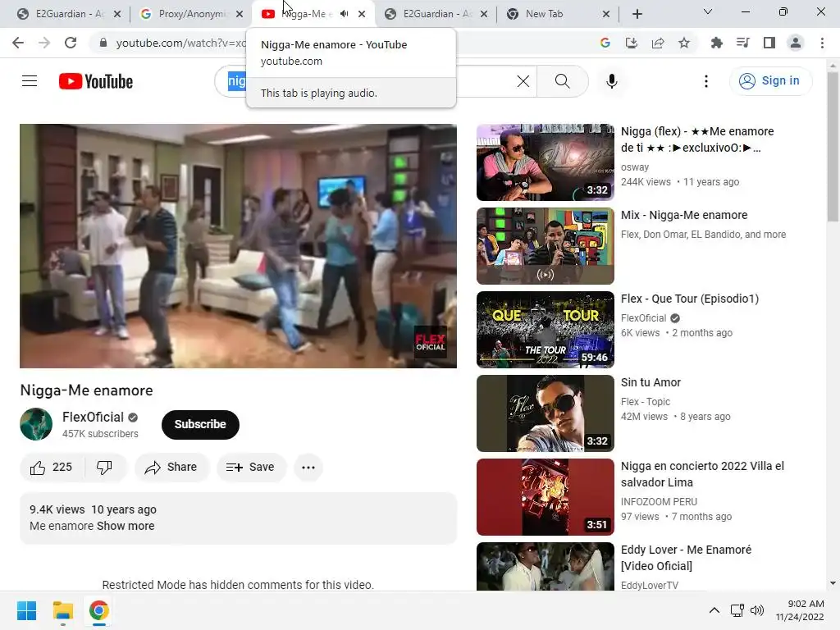Share the video
840x630 pixels.
(171, 467)
